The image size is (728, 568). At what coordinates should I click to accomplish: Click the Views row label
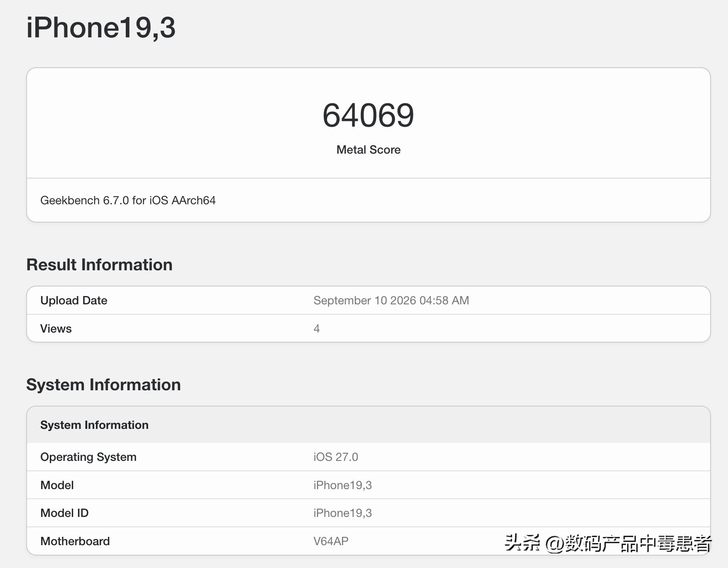click(56, 328)
